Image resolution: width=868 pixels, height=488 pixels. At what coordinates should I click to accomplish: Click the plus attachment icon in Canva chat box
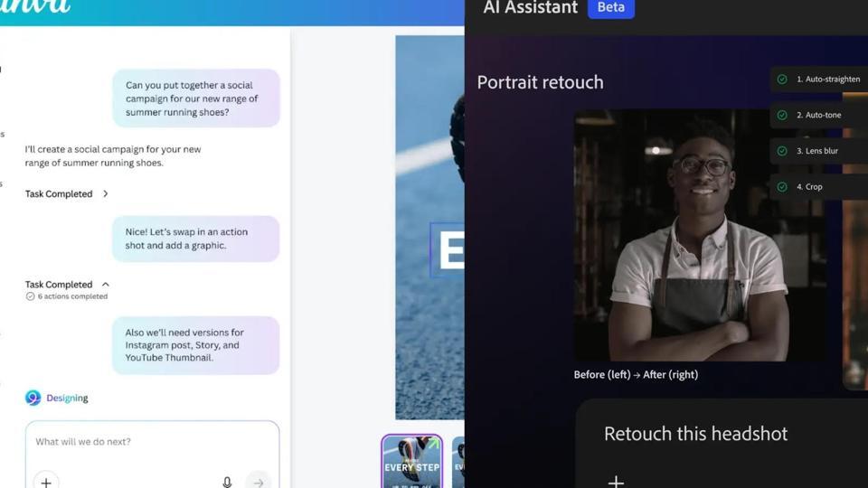[46, 482]
